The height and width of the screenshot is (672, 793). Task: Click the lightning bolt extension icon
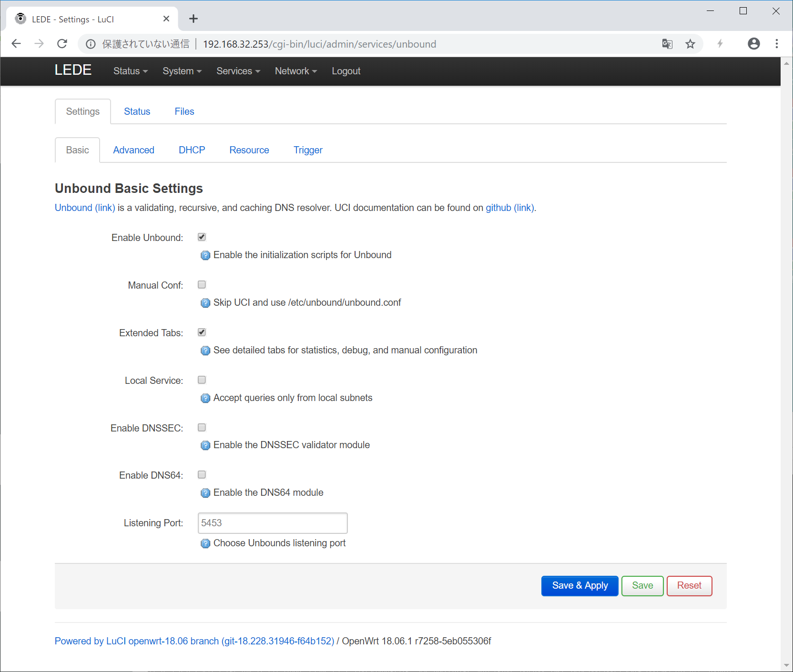[x=720, y=44]
